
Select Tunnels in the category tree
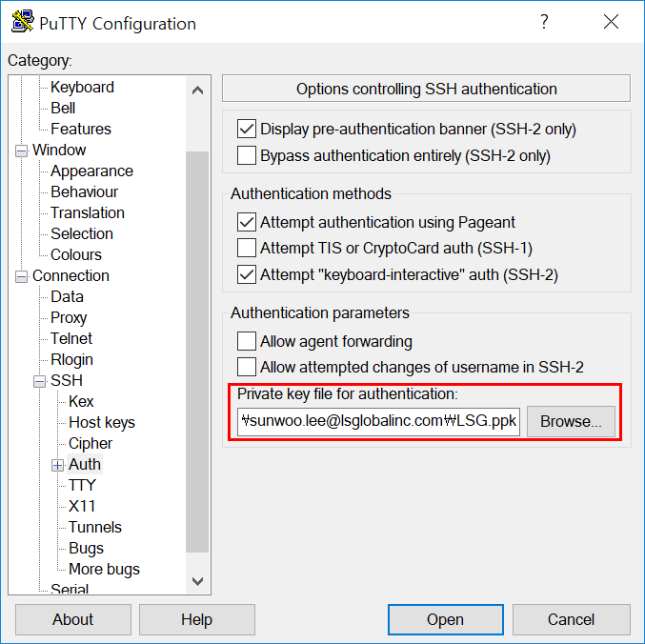tap(95, 527)
